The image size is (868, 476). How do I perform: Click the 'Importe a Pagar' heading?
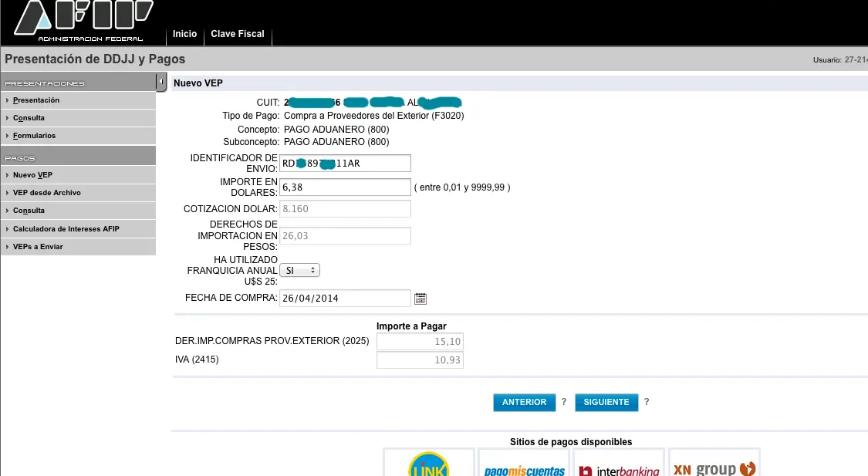pyautogui.click(x=411, y=326)
